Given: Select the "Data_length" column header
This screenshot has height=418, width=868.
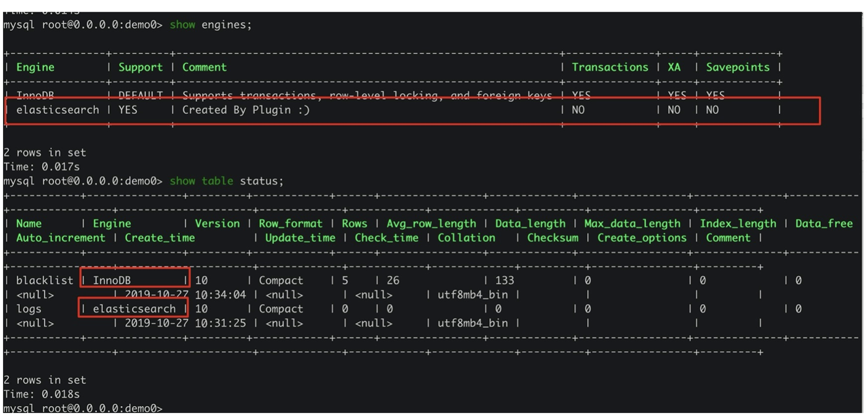Looking at the screenshot, I should [531, 224].
